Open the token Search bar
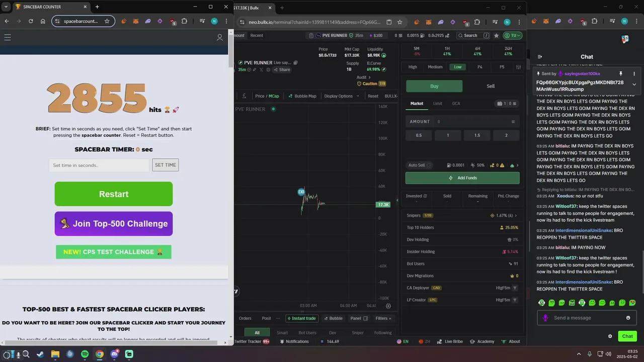The width and height of the screenshot is (644, 362). click(470, 35)
